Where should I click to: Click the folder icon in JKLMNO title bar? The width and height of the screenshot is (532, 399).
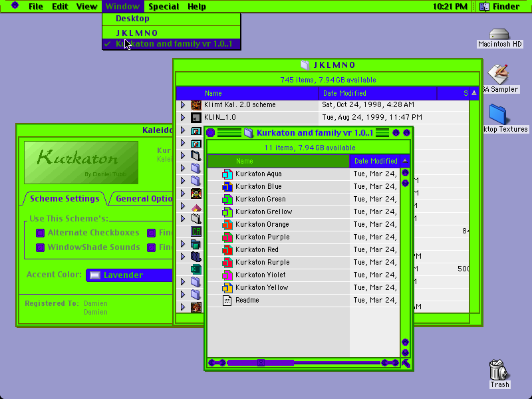tap(305, 65)
